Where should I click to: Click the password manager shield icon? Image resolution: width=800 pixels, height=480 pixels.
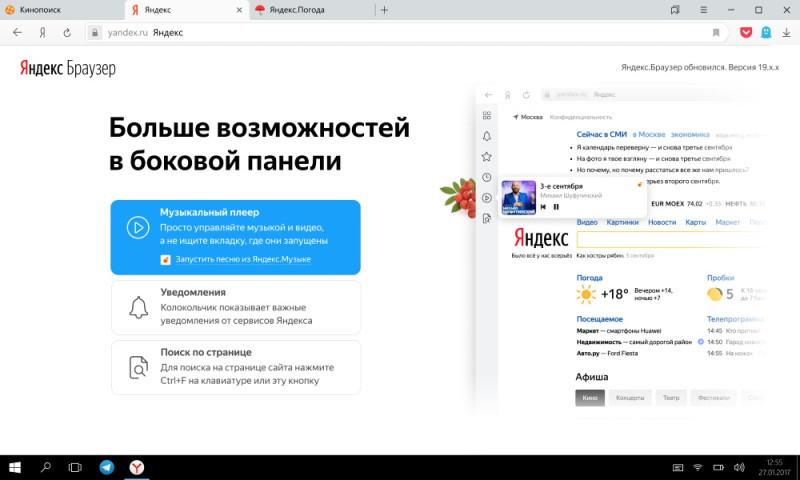click(766, 32)
